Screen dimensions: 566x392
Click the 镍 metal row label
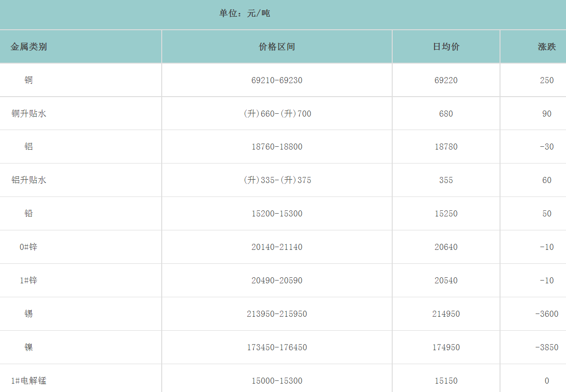pos(29,347)
